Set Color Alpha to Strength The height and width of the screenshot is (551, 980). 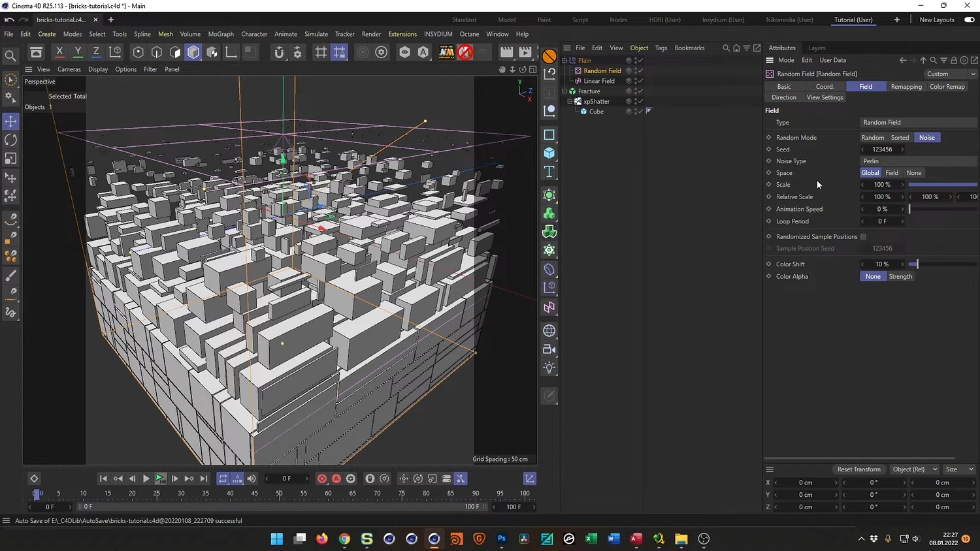pos(900,277)
